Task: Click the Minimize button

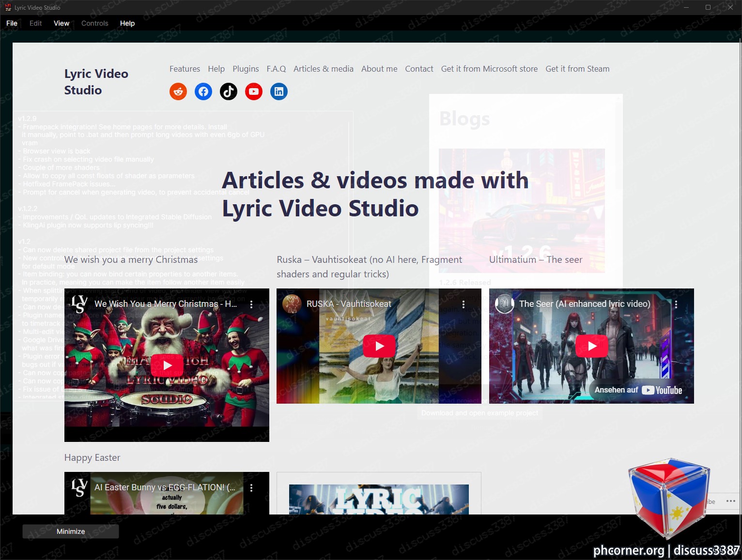Action: (x=71, y=531)
